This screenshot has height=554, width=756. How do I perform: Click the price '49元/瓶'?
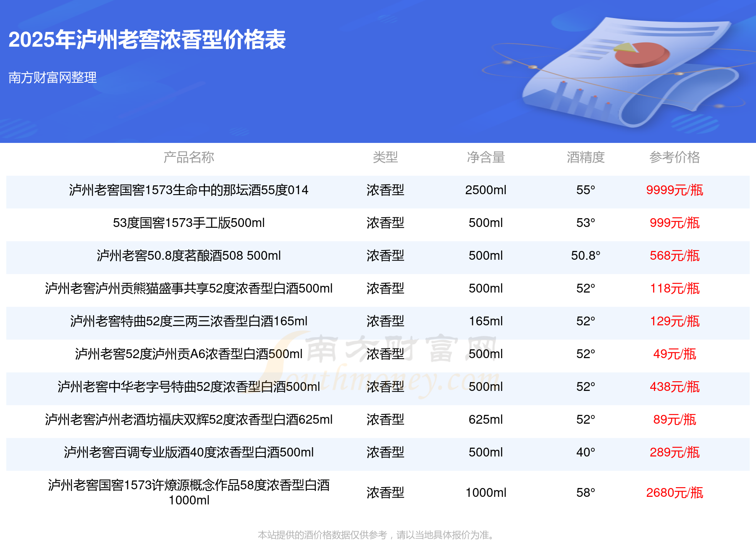point(675,354)
